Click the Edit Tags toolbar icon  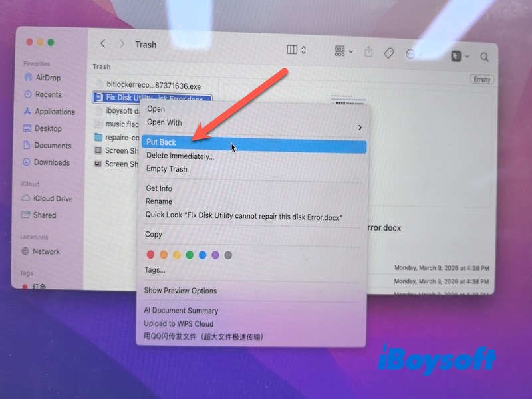coord(390,53)
